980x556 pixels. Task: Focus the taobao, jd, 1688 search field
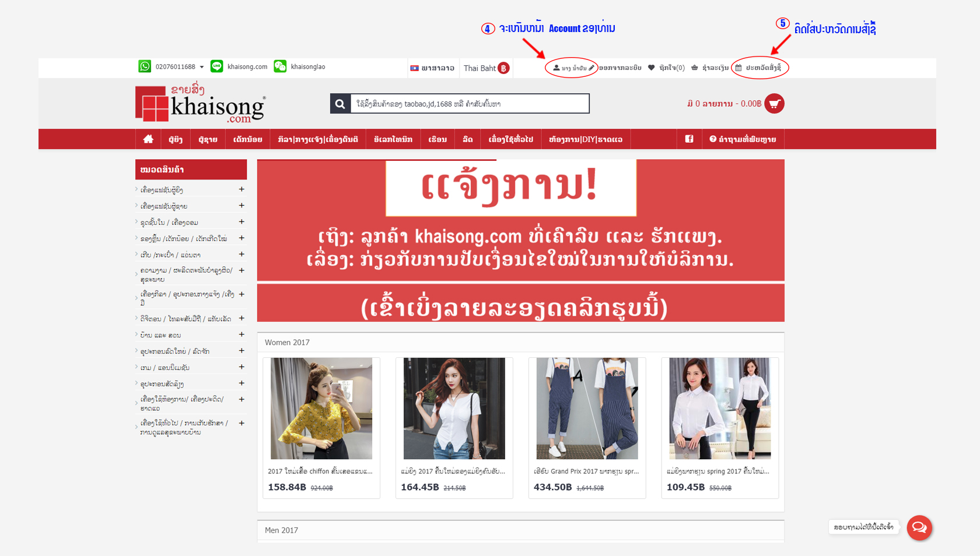click(x=470, y=104)
